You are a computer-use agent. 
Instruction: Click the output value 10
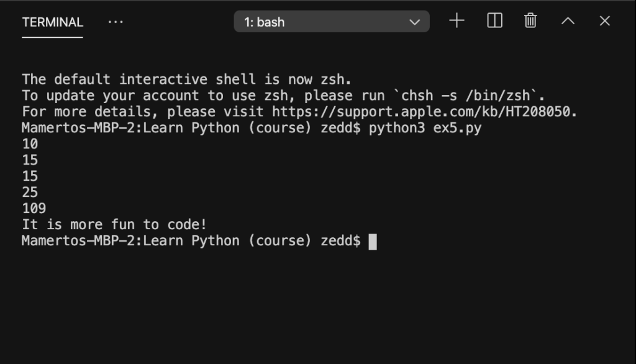pyautogui.click(x=30, y=144)
